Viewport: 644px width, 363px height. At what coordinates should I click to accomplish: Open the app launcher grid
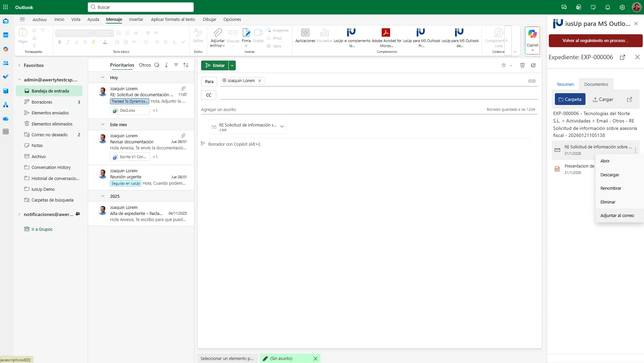coord(5,7)
